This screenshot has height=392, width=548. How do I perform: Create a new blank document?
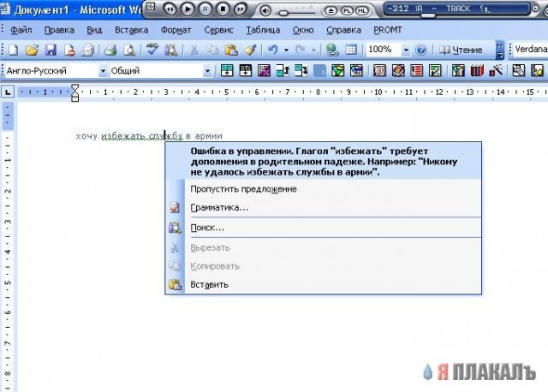[14, 50]
